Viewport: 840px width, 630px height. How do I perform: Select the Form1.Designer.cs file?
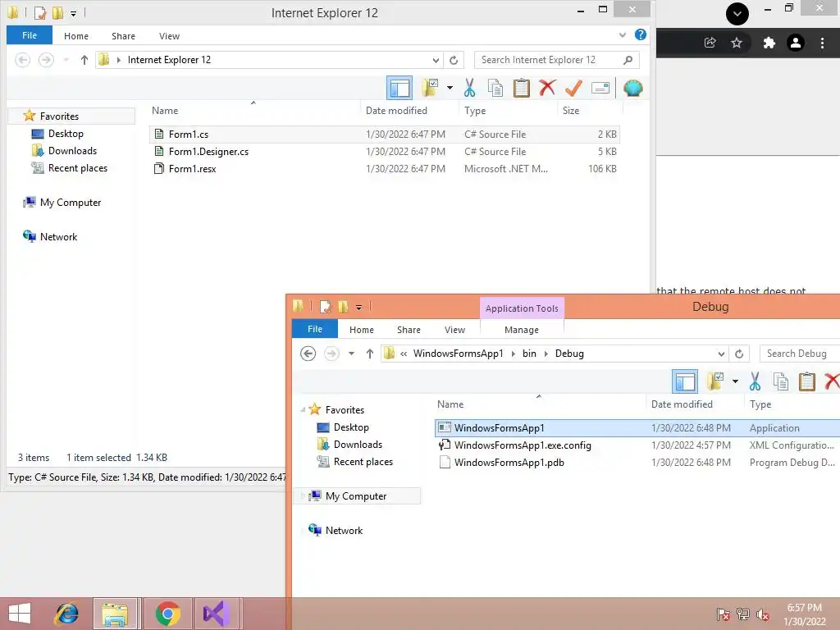point(385,152)
